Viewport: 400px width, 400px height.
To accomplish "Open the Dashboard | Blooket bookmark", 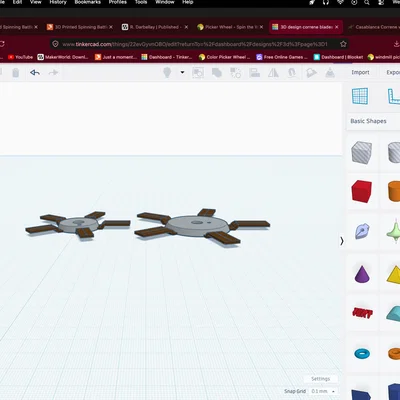I will 338,57.
